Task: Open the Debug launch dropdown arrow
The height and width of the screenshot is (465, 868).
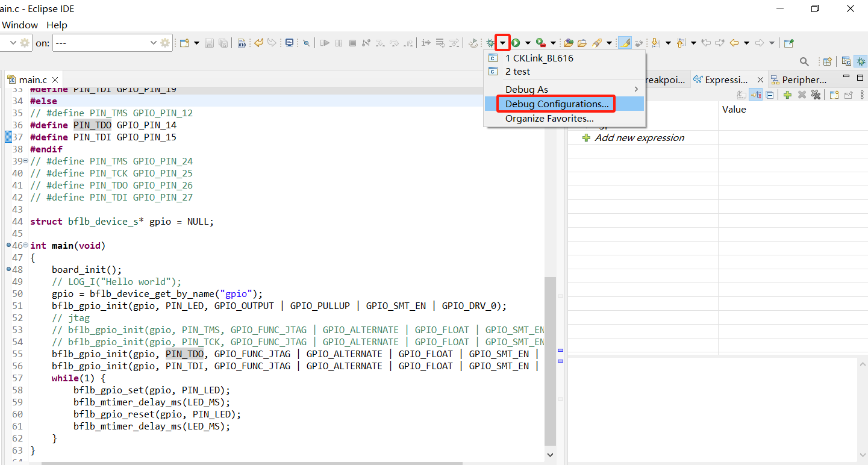Action: click(502, 43)
